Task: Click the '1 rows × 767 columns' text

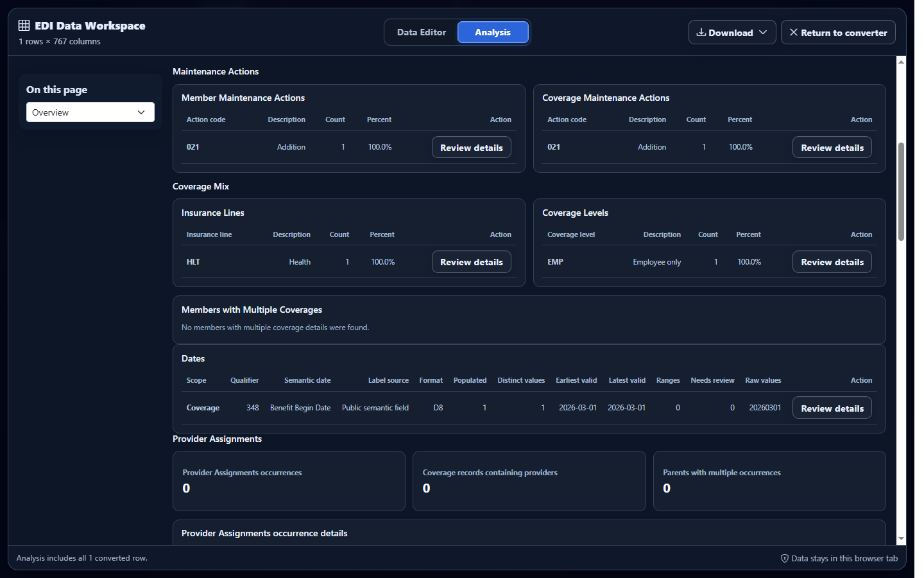Action: pyautogui.click(x=60, y=41)
